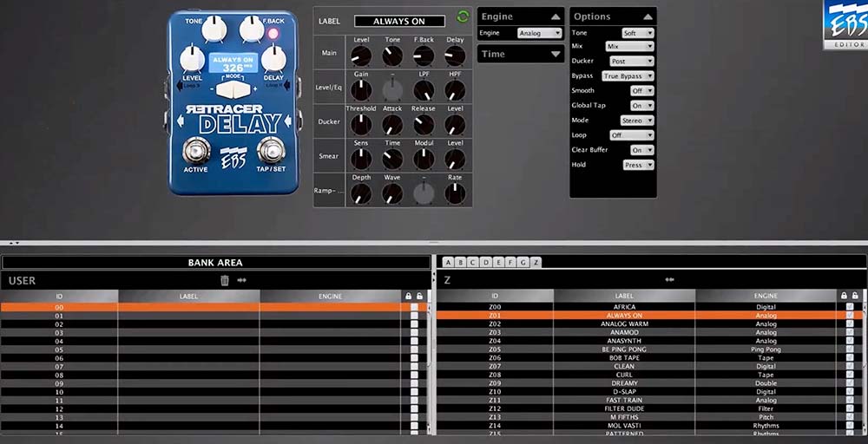
Task: Click the ACTIVE footswitch on pedal image
Action: tap(196, 150)
